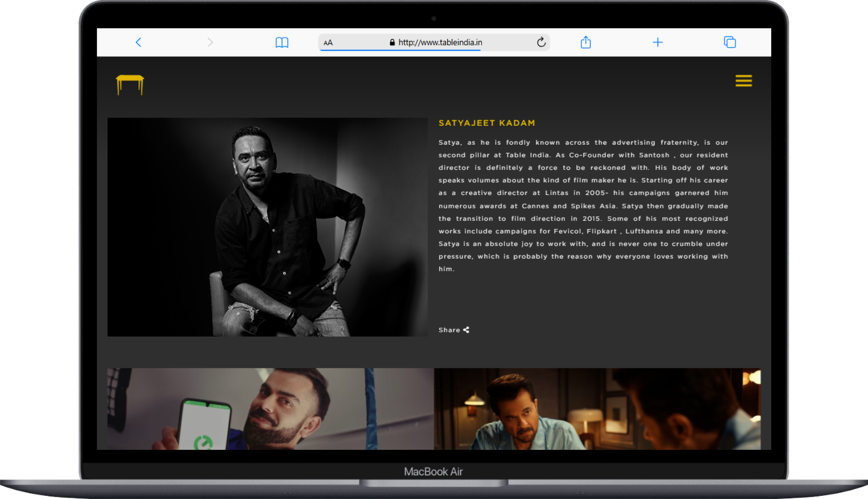
Task: Open the browser share sheet icon
Action: (x=586, y=42)
